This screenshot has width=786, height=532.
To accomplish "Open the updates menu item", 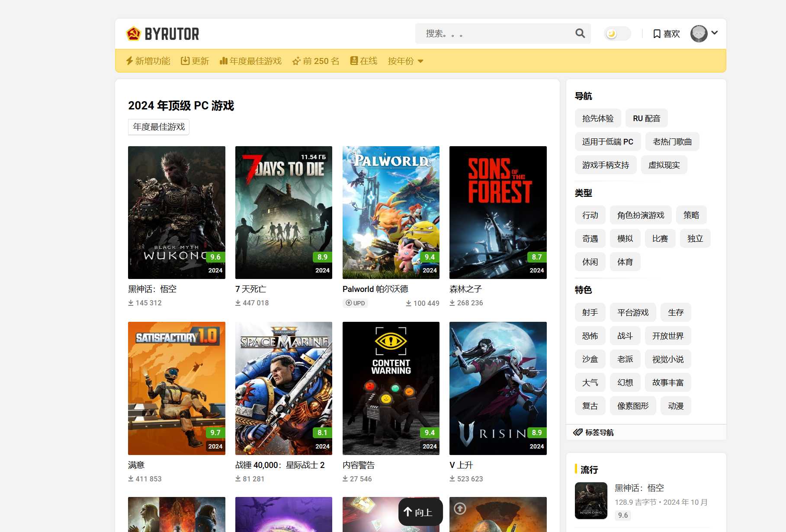I will 195,61.
